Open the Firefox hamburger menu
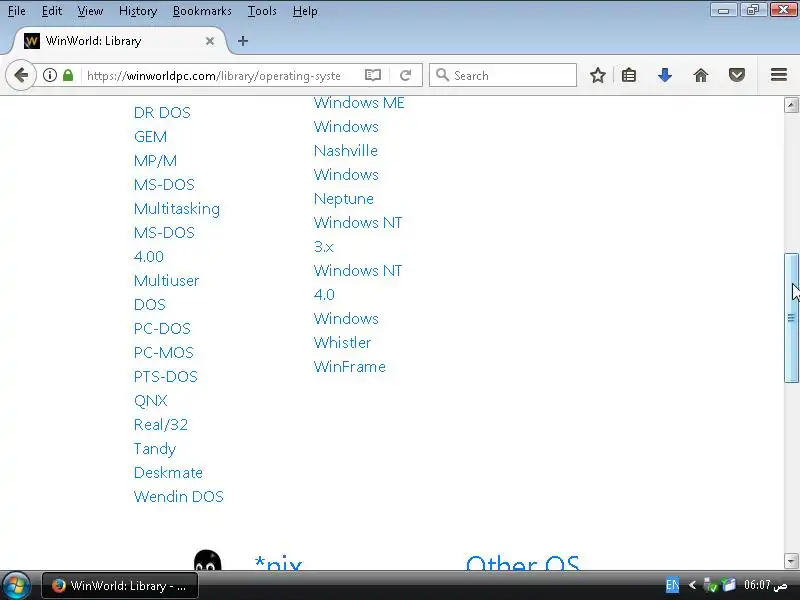Screen dimensions: 800x600 click(779, 75)
